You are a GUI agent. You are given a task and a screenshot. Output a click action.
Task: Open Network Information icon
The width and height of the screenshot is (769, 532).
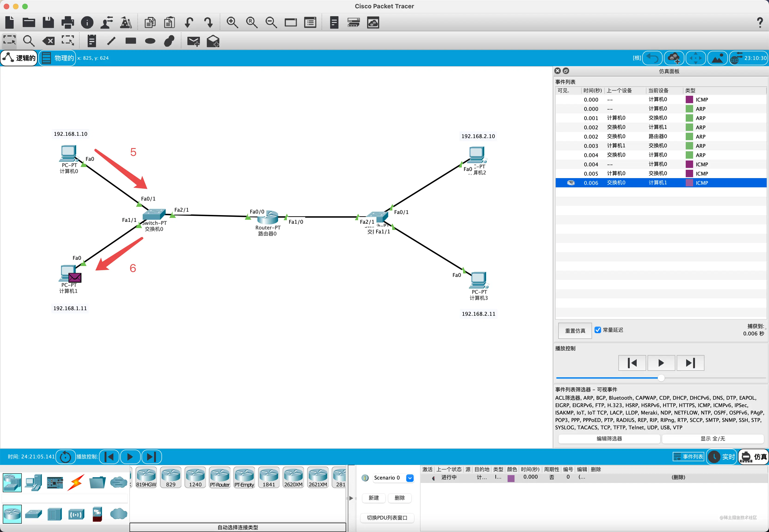[x=87, y=22]
